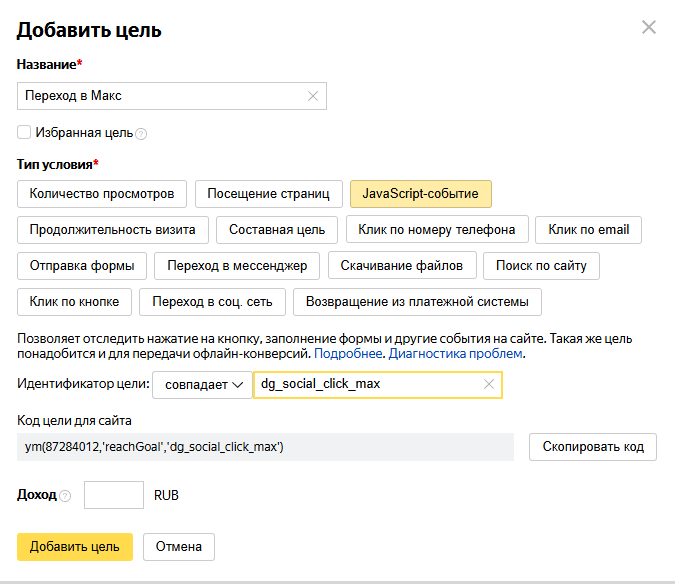Choose Составная цель condition type

[x=277, y=229]
